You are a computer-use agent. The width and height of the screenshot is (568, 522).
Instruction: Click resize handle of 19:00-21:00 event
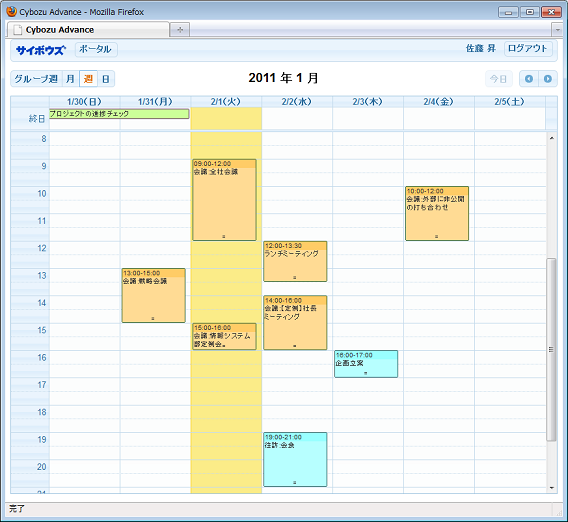point(295,483)
